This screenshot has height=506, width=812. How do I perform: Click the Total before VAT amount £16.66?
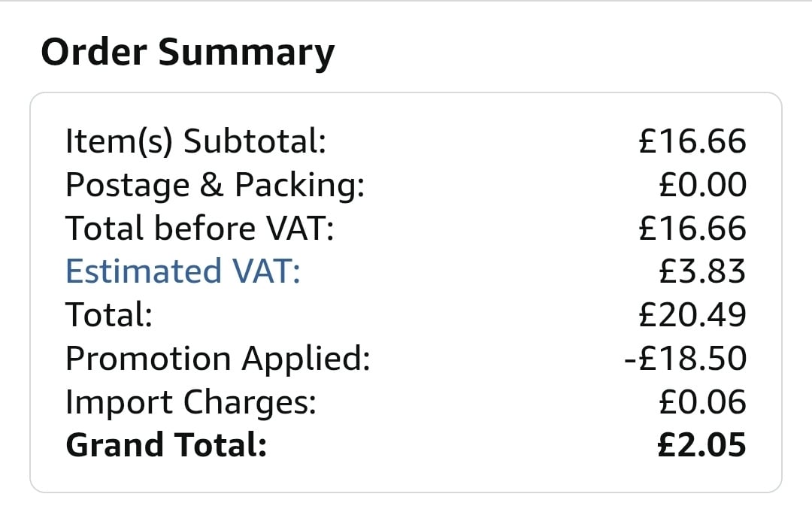tap(692, 229)
